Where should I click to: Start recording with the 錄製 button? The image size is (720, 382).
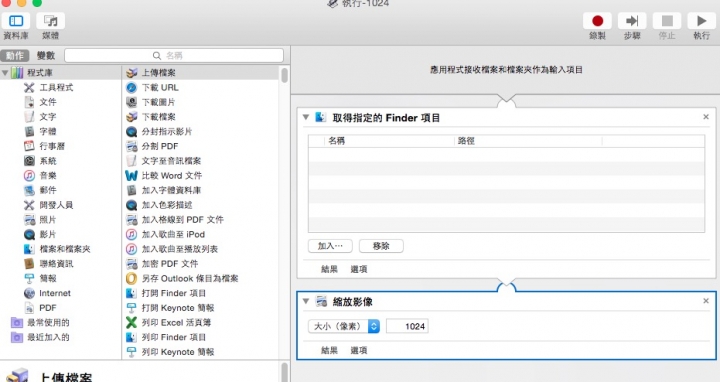(597, 21)
